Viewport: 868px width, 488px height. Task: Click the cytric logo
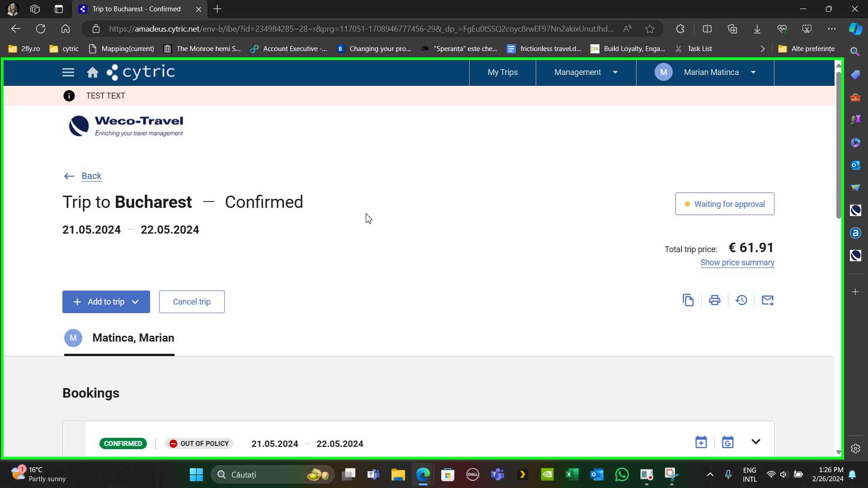point(141,72)
